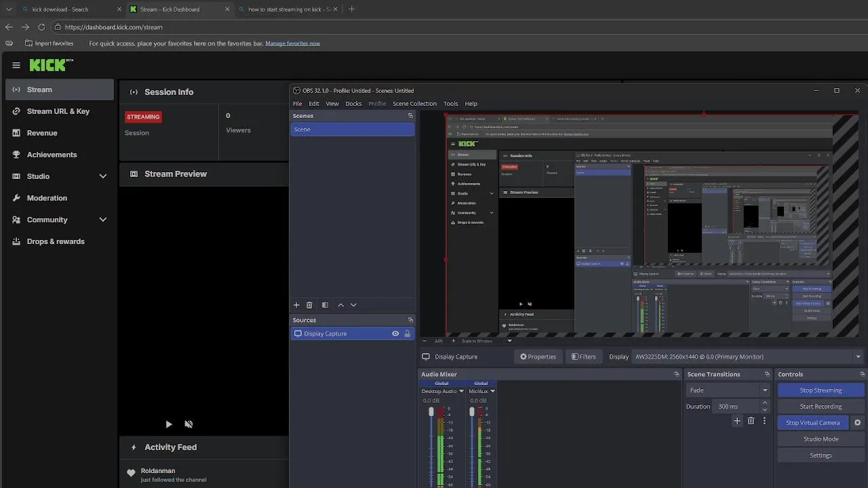
Task: Adjust the Mic/Aux volume slider
Action: coord(472,412)
